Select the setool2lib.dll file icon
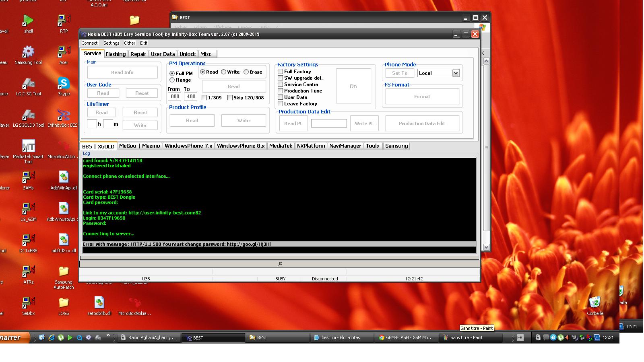 (99, 306)
